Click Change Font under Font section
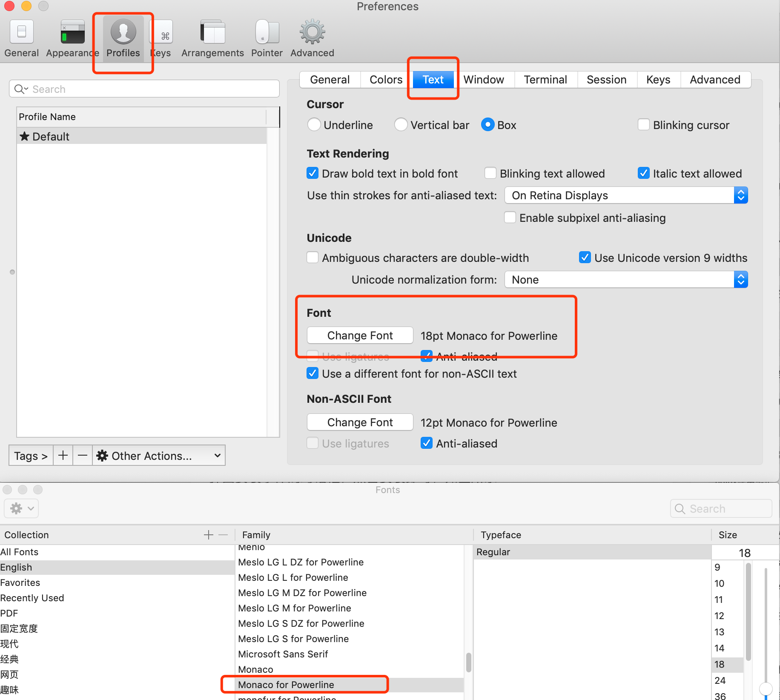This screenshot has width=780, height=700. pyautogui.click(x=360, y=336)
